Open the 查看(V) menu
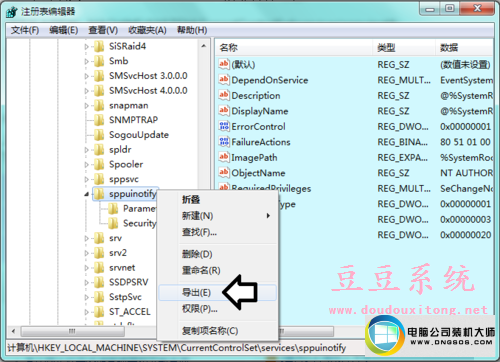 tap(103, 30)
